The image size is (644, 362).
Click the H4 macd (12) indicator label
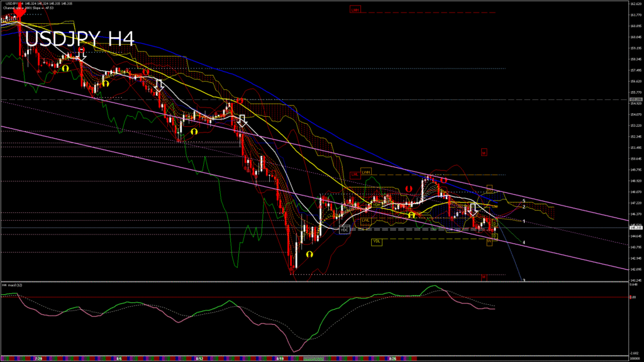(14, 285)
